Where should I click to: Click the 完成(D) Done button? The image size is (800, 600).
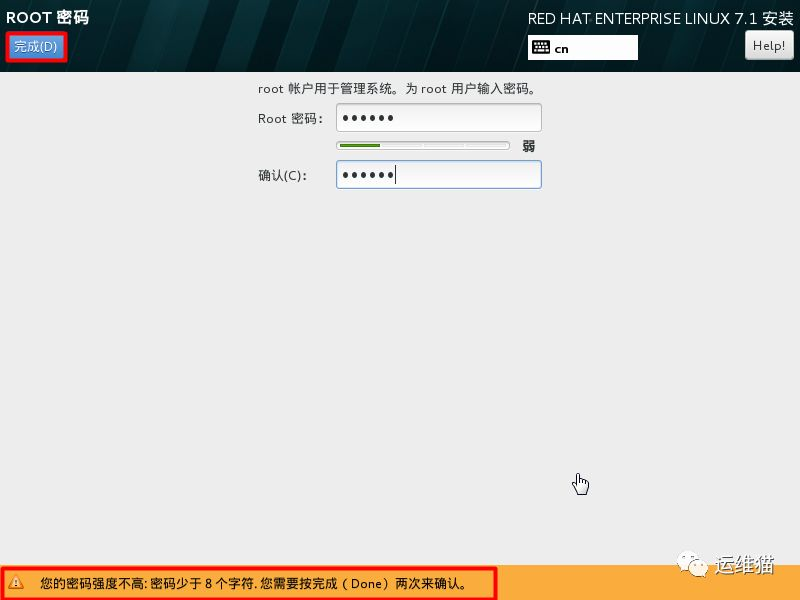(36, 47)
